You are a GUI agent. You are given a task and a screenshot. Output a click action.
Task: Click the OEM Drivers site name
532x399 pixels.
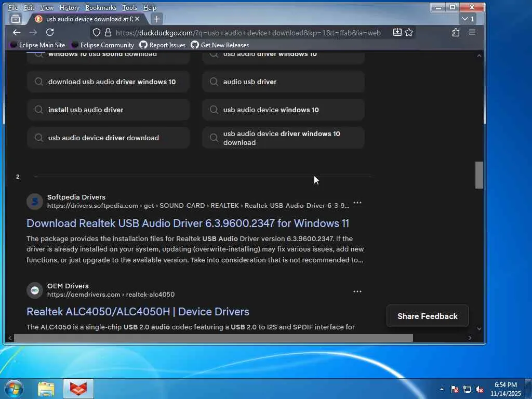coord(68,286)
